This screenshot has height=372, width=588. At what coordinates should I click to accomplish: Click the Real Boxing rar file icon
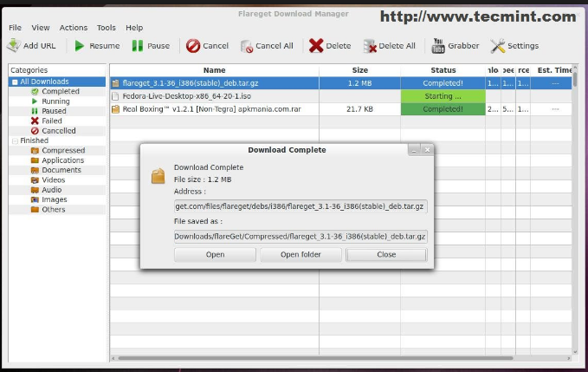[x=115, y=109]
